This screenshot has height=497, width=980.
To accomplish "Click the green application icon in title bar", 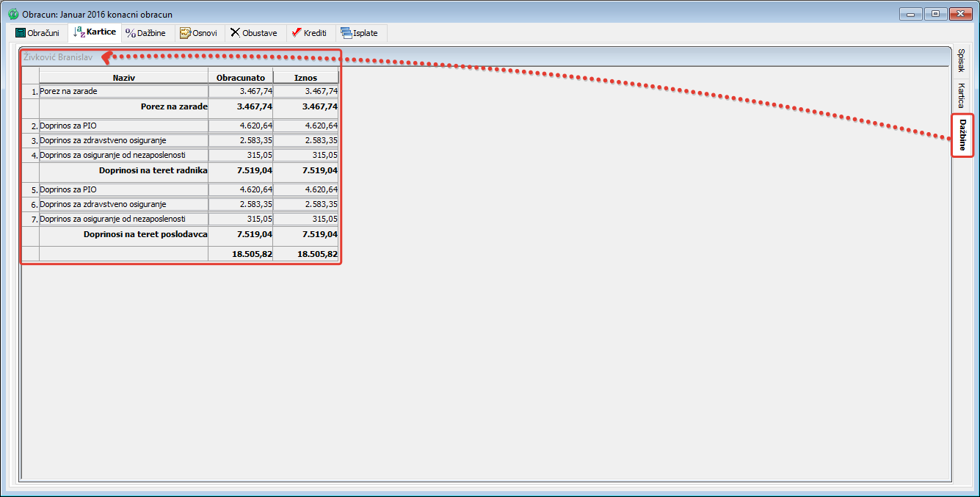I will (13, 14).
